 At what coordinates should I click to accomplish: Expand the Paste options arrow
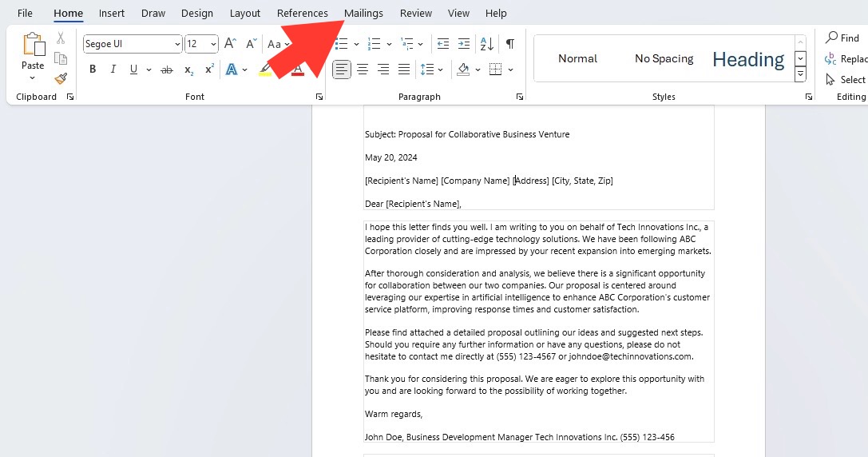(x=33, y=78)
